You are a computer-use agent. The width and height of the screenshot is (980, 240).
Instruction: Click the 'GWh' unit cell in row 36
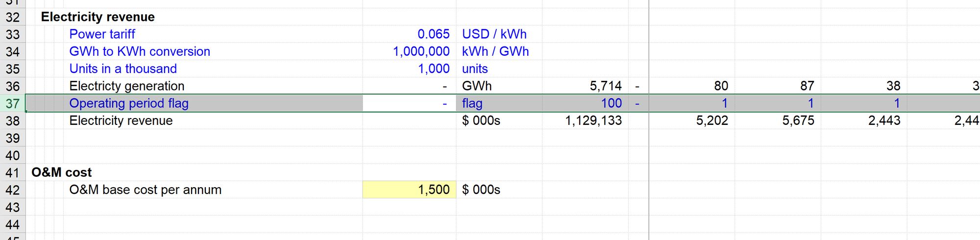click(x=476, y=86)
